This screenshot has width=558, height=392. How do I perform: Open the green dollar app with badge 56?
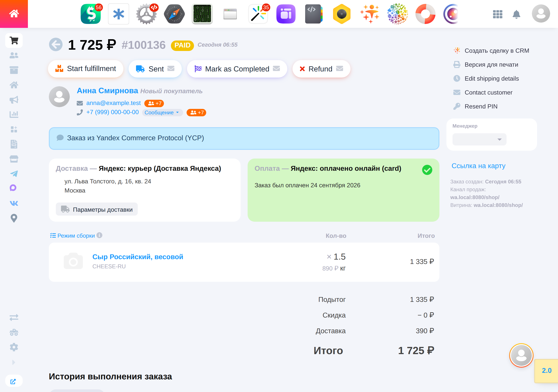point(91,14)
